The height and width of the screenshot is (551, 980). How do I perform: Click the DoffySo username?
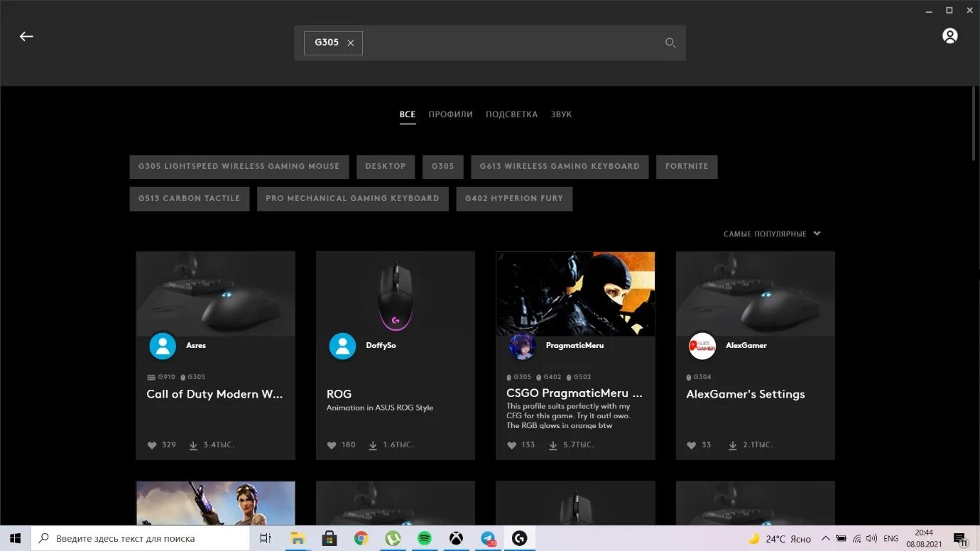click(x=381, y=346)
